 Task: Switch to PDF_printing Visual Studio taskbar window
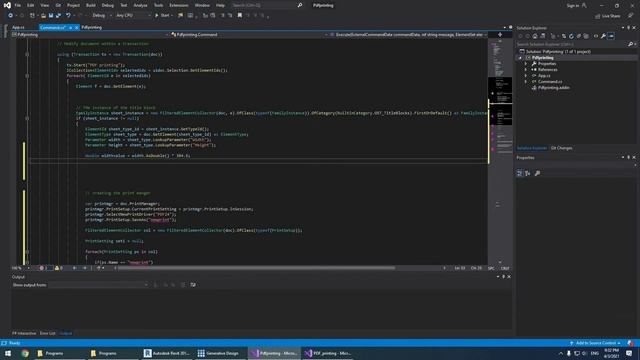point(328,353)
